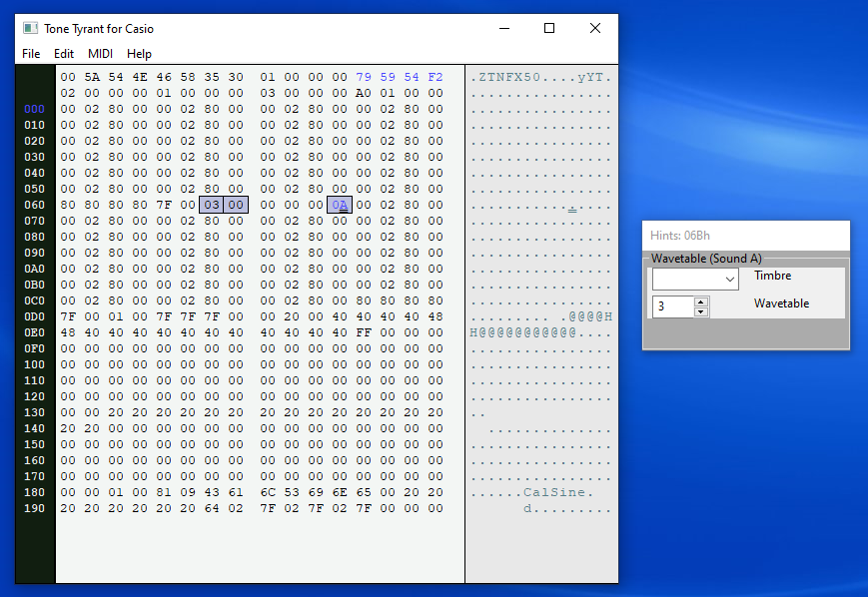This screenshot has height=597, width=868.
Task: Click the Hints: 06Bh title
Action: pyautogui.click(x=680, y=236)
